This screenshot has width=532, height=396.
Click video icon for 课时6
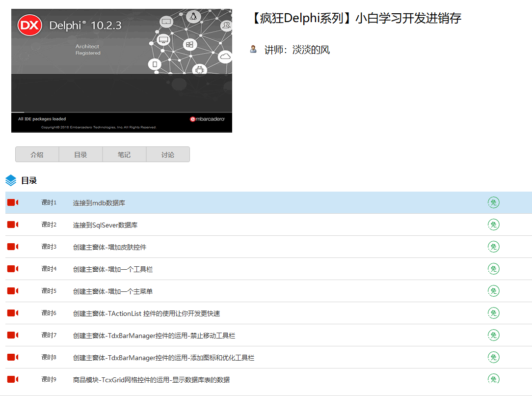coord(13,313)
